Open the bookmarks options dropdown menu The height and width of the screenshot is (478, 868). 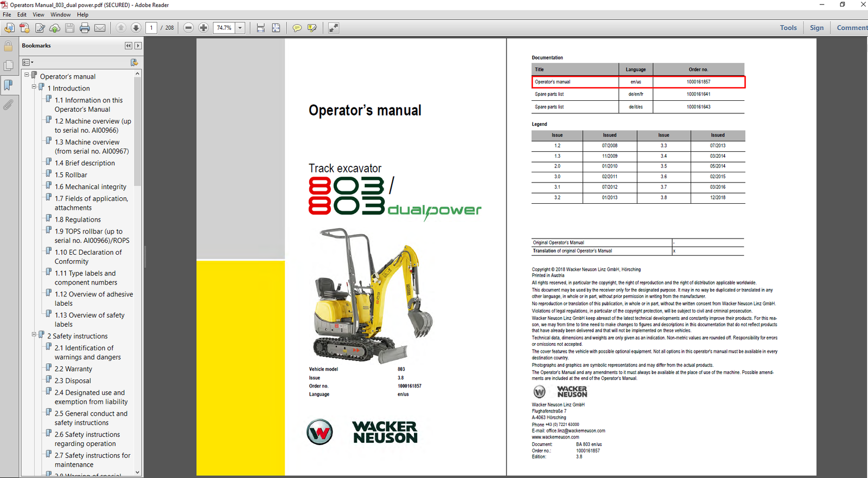(x=28, y=62)
